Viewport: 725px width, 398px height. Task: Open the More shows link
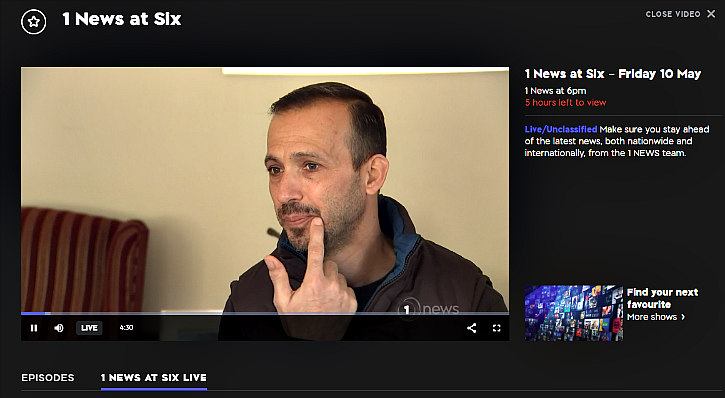[x=652, y=317]
